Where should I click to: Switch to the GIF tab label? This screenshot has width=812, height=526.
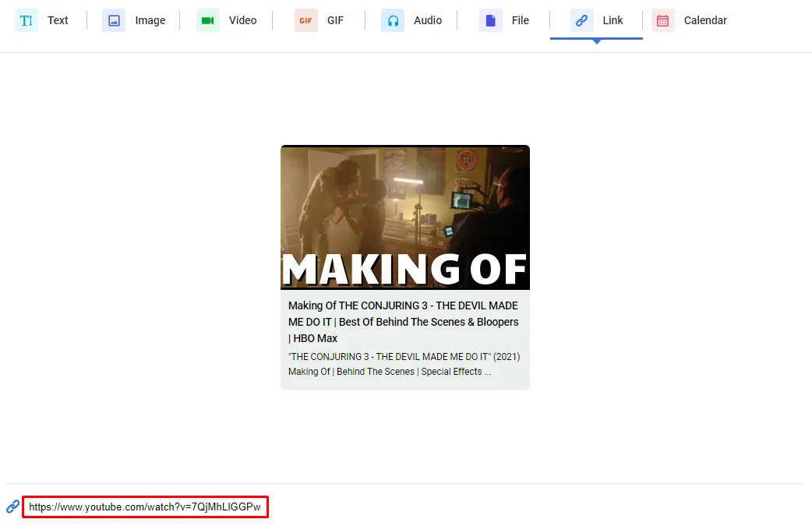click(x=335, y=21)
